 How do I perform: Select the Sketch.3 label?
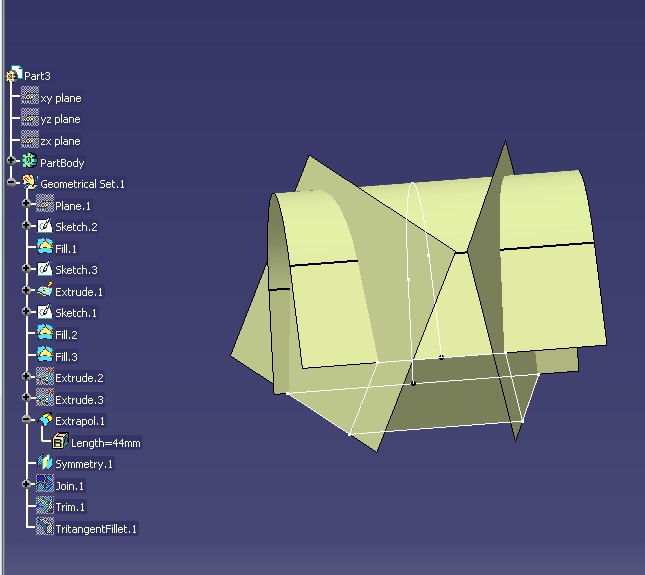(x=77, y=270)
